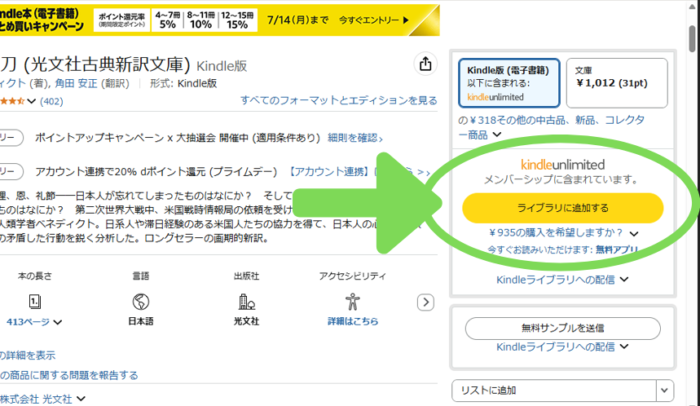
Task: Expand the other used and new offers chevron
Action: pos(497,134)
